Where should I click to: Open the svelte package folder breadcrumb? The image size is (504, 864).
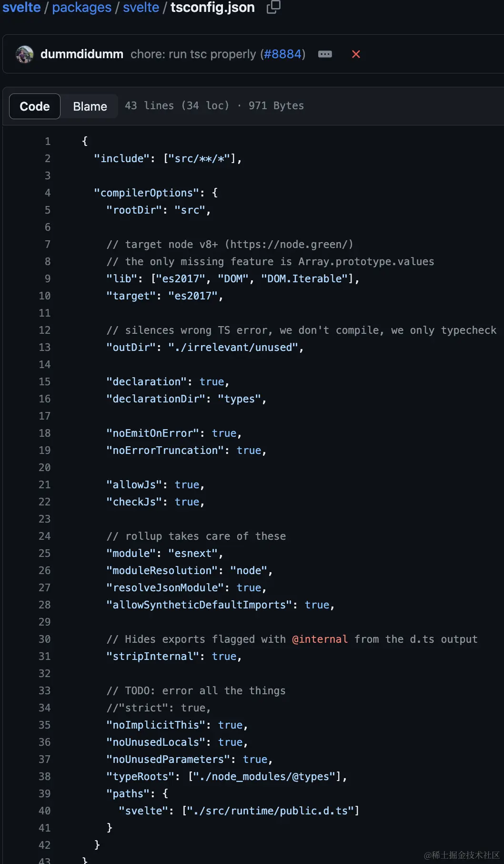point(141,8)
